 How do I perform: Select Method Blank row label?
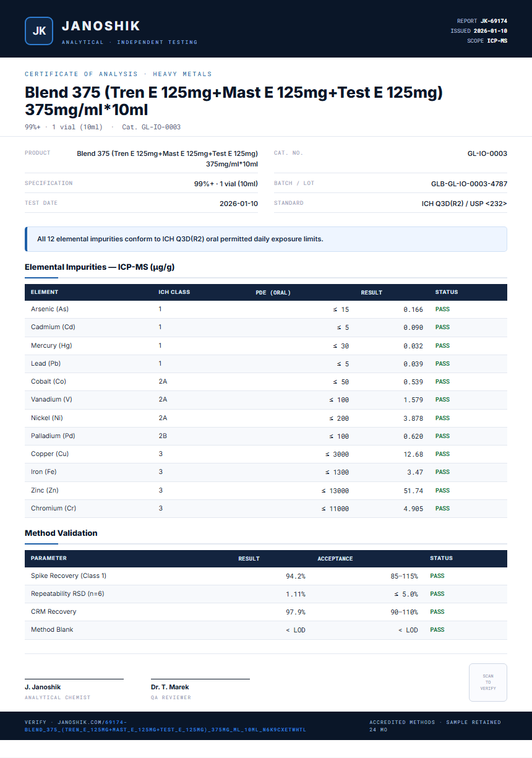52,629
